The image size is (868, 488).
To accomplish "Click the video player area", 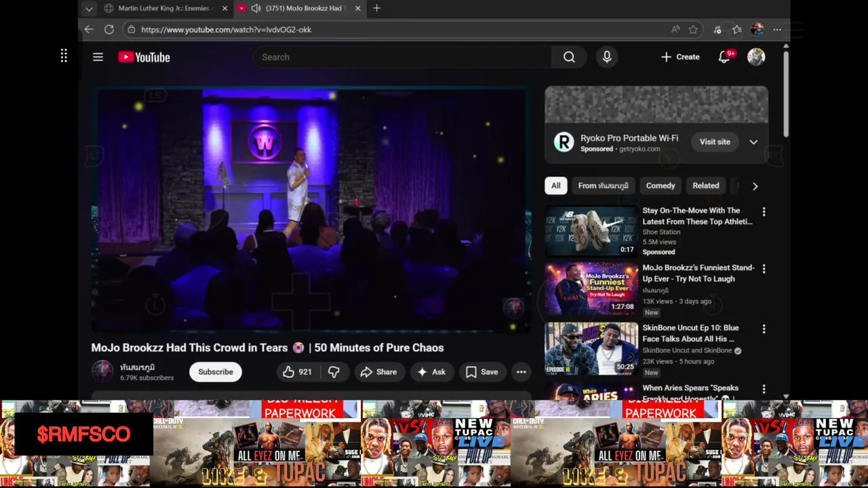I will (311, 210).
